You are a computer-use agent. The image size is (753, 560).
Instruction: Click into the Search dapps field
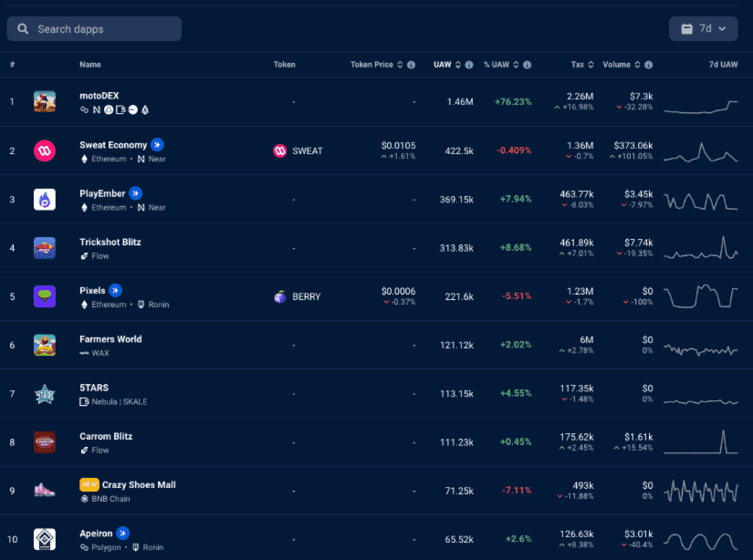(94, 29)
